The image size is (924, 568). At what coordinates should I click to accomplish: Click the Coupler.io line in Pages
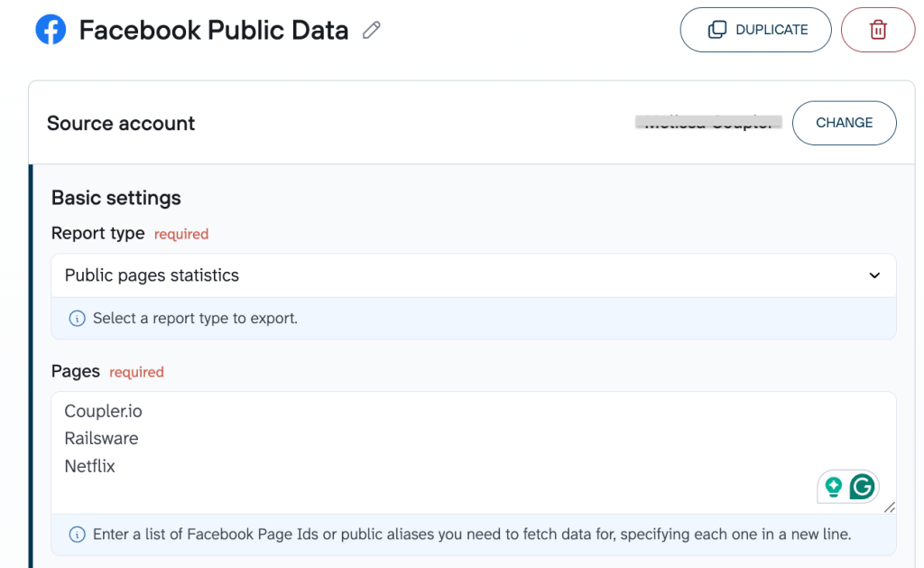pyautogui.click(x=103, y=411)
